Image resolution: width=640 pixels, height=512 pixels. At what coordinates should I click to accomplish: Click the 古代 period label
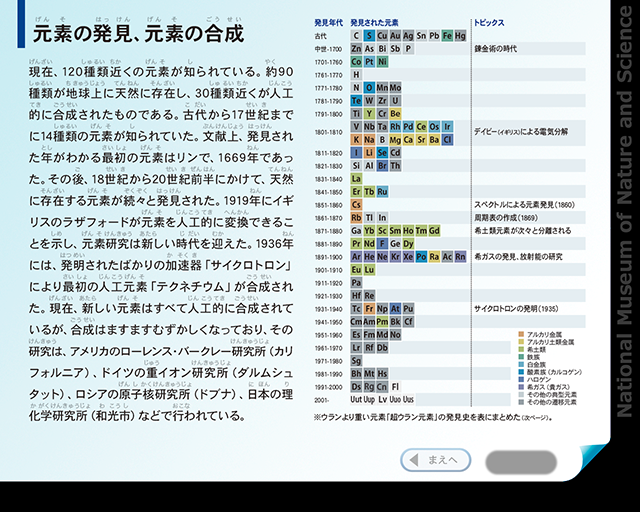[x=320, y=36]
